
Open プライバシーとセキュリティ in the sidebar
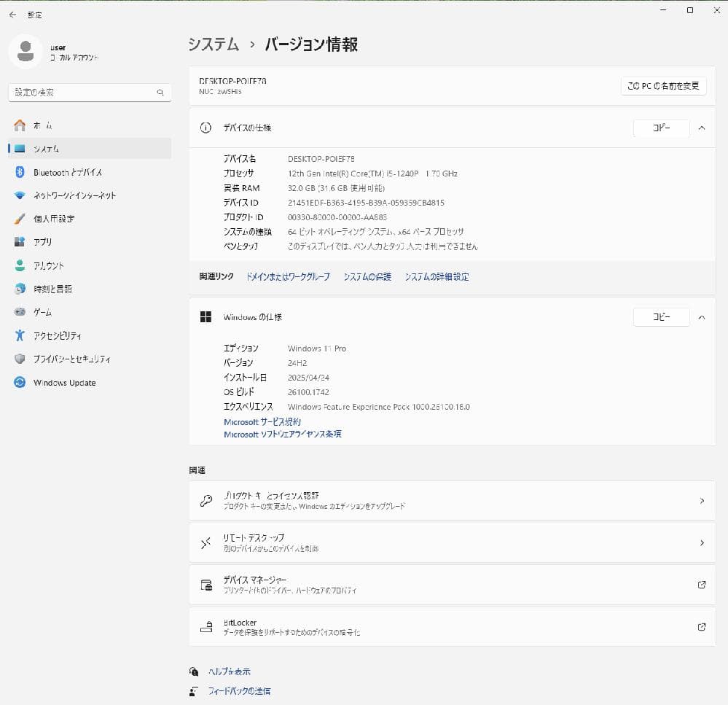[71, 359]
